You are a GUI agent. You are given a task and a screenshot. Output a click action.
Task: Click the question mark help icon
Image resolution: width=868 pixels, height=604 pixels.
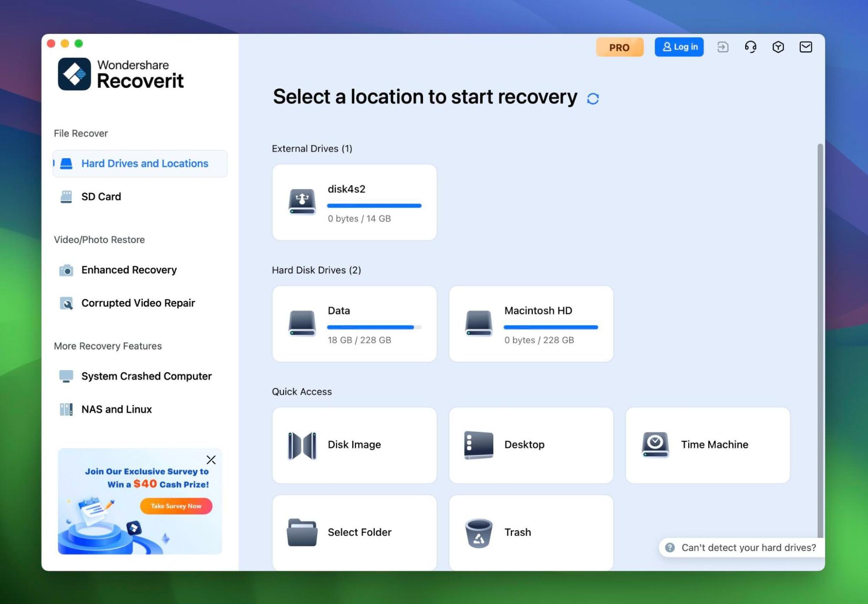click(670, 548)
